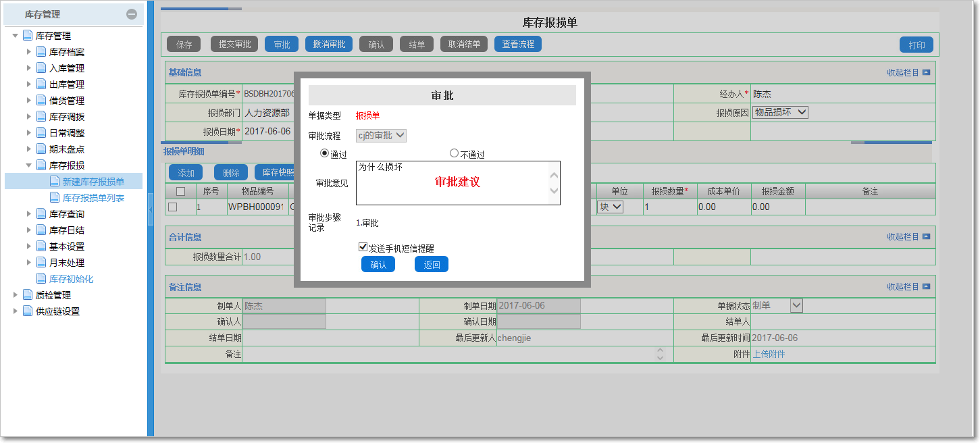The width and height of the screenshot is (980, 443).
Task: Open the 审批流程 dropdown
Action: point(381,136)
